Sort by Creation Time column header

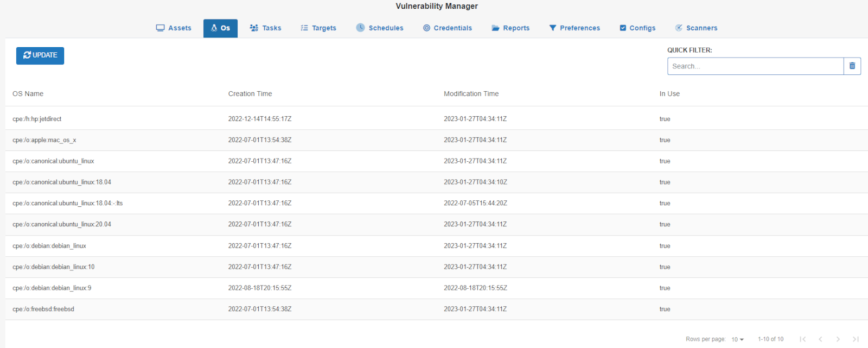250,94
